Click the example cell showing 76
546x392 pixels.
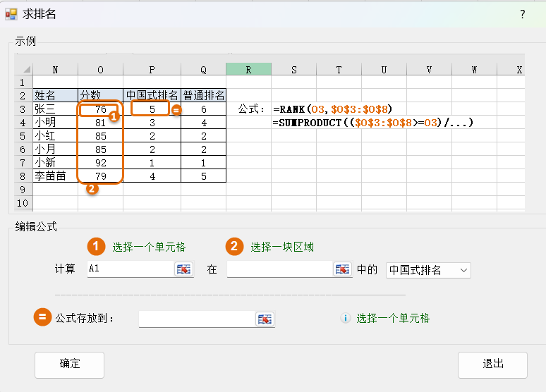(x=100, y=109)
